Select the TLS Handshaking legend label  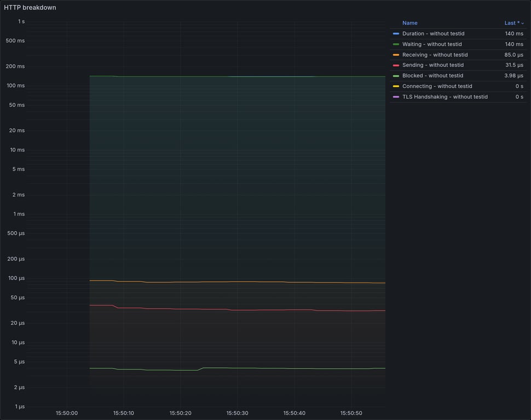tap(443, 96)
